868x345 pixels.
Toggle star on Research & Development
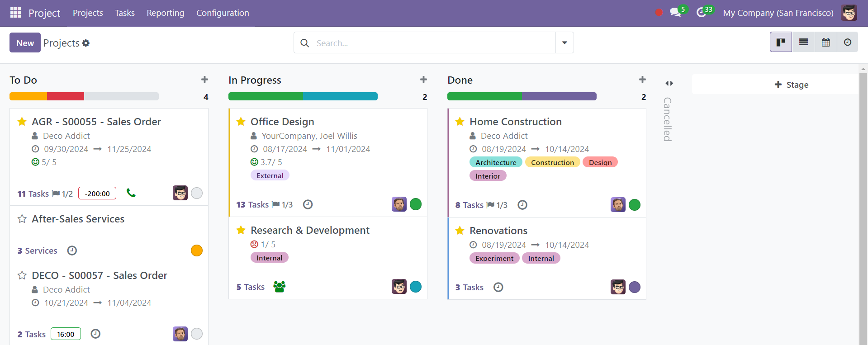[241, 230]
